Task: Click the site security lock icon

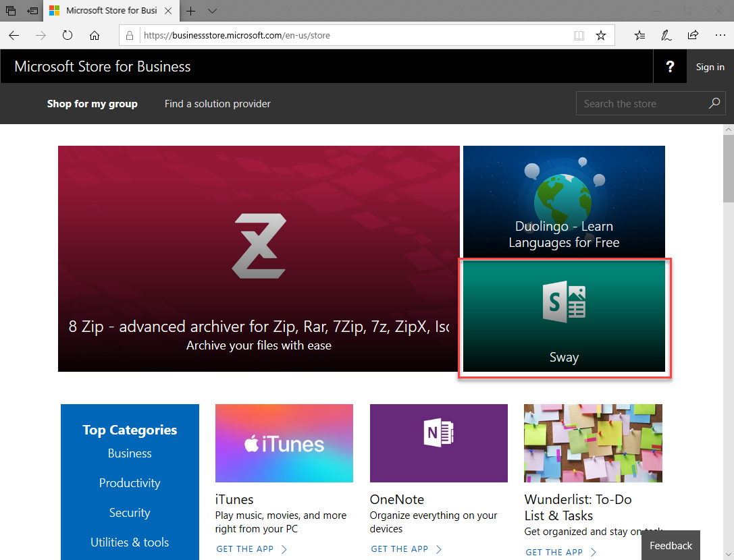Action: 130,35
